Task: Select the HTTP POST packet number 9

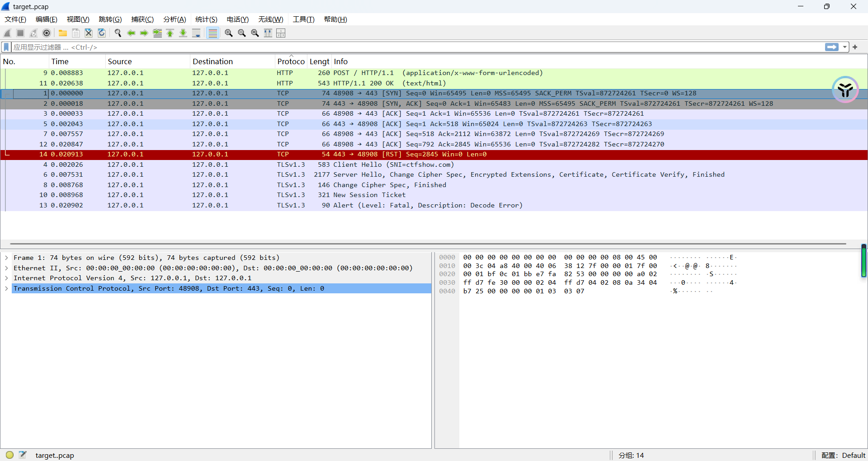Action: pos(434,73)
